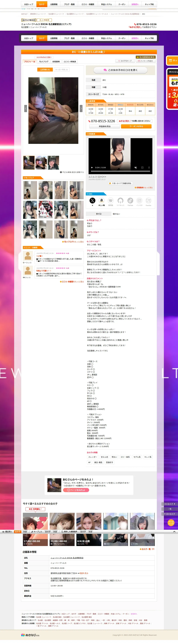This screenshot has width=178, height=644.
Task: Open the X social link icon
Action: [x=92, y=200]
